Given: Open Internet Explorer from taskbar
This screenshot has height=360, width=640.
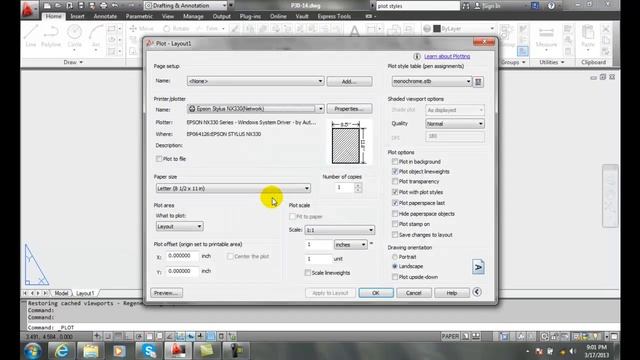Looking at the screenshot, I should [x=61, y=351].
